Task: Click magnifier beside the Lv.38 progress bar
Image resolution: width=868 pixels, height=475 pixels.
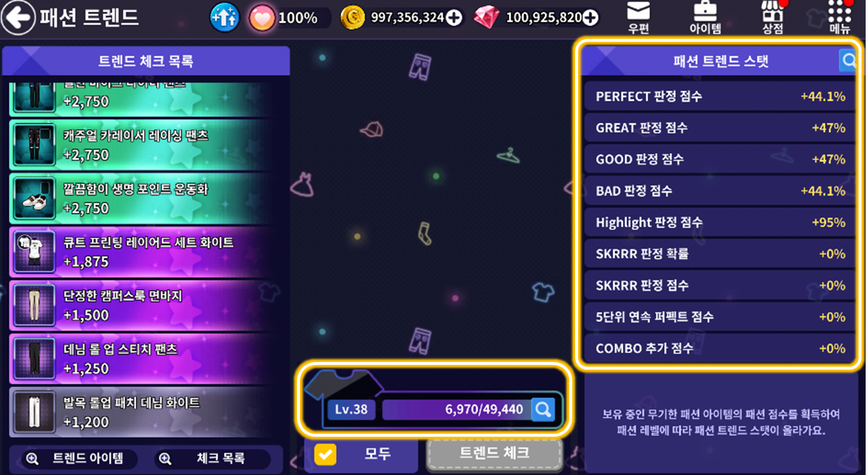Action: [x=543, y=410]
